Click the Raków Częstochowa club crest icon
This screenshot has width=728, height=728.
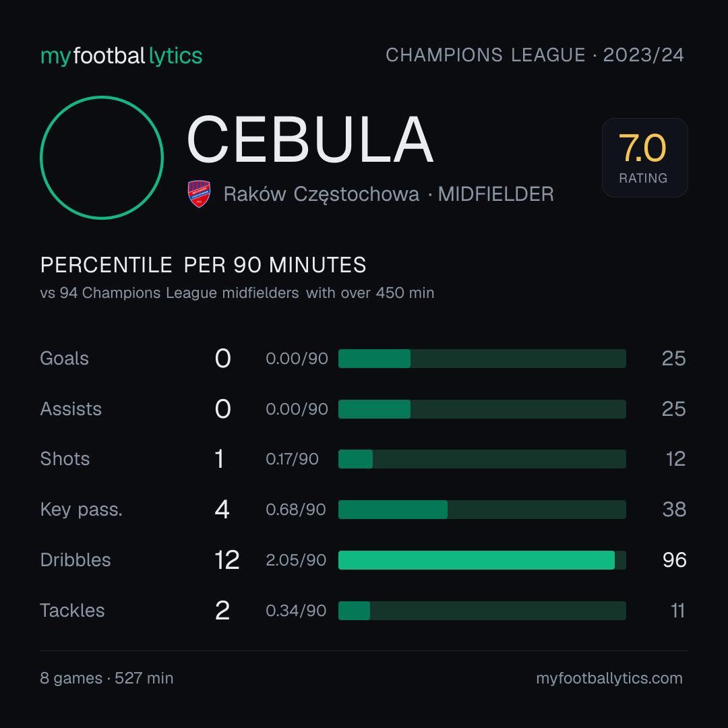click(199, 193)
